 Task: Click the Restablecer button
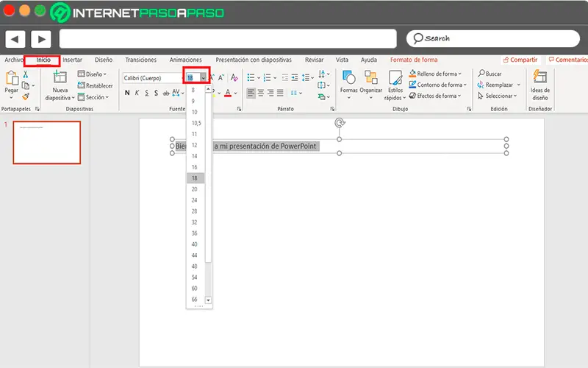(x=96, y=85)
